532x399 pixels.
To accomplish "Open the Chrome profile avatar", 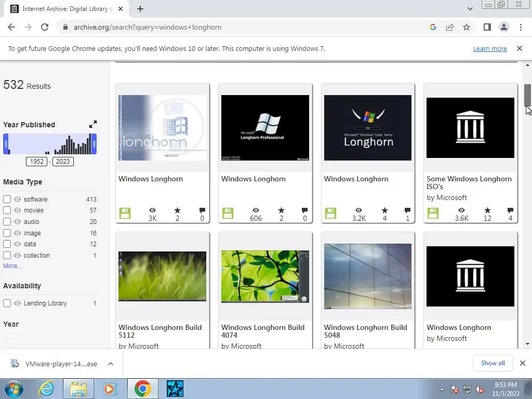I will click(504, 27).
